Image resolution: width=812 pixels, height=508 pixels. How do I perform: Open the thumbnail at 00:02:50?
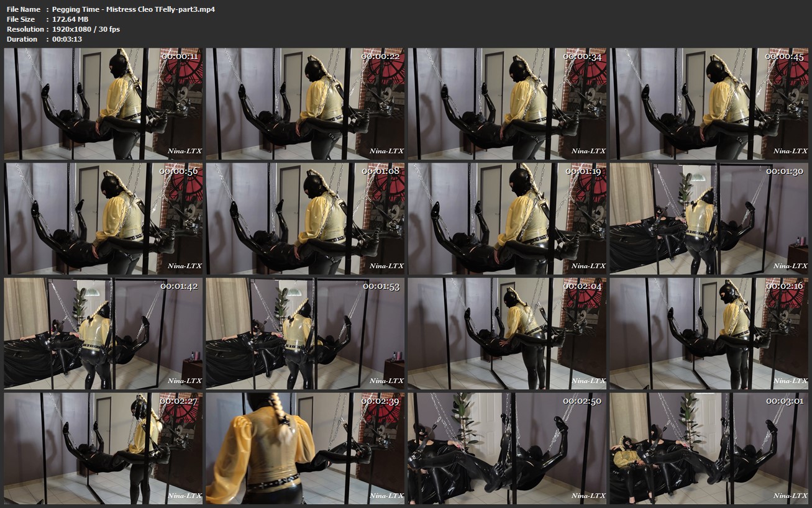coord(507,448)
